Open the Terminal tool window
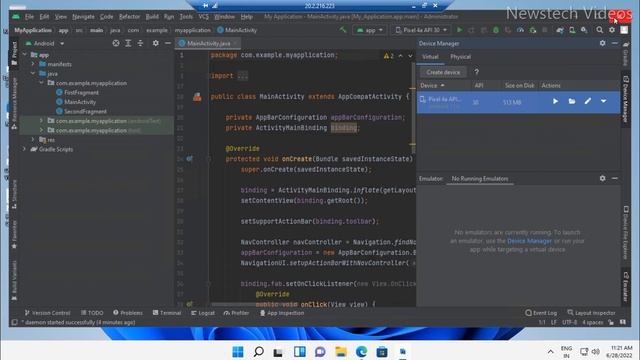This screenshot has height=360, width=640. [x=167, y=313]
